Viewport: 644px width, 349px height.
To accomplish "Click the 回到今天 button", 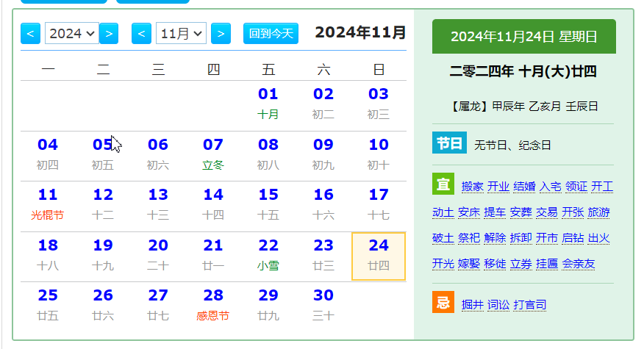I will tap(271, 33).
